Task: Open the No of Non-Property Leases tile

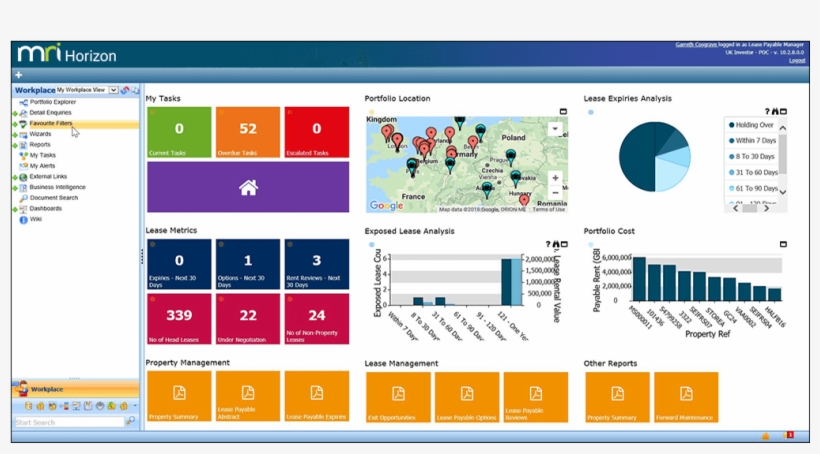Action: 317,319
